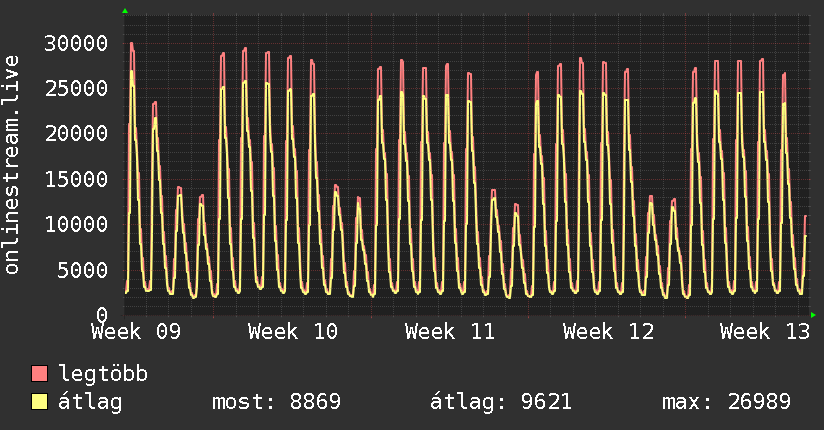Select the átlag legend label beside the yellow swatch
Image resolution: width=824 pixels, height=430 pixels.
(x=90, y=402)
